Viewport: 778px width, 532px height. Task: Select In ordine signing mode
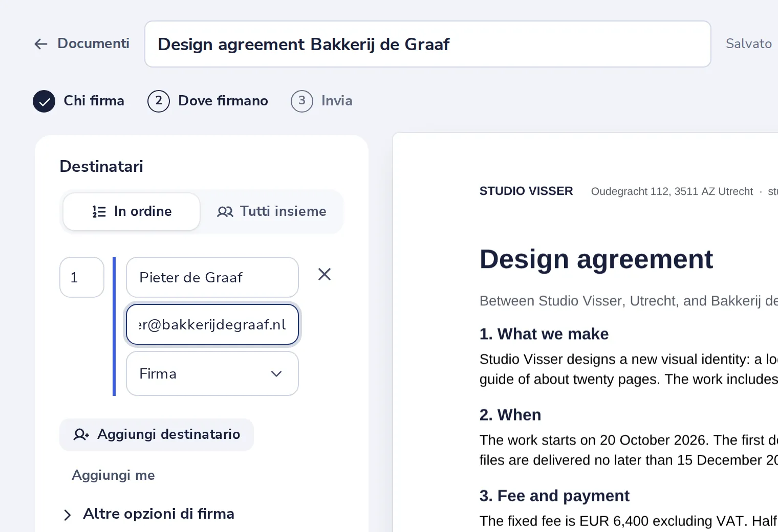click(x=132, y=211)
